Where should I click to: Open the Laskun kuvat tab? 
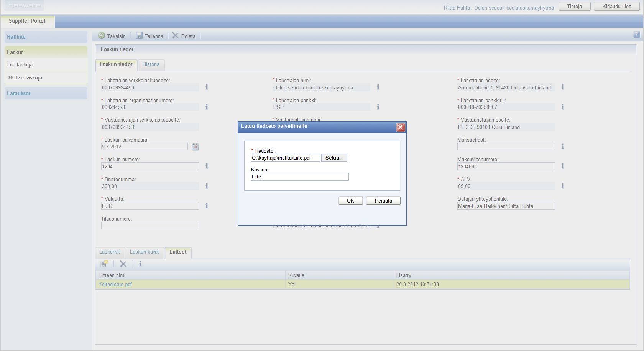(x=145, y=252)
